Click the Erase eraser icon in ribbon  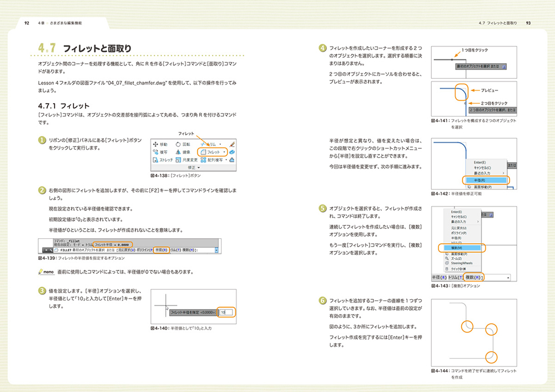coord(232,144)
